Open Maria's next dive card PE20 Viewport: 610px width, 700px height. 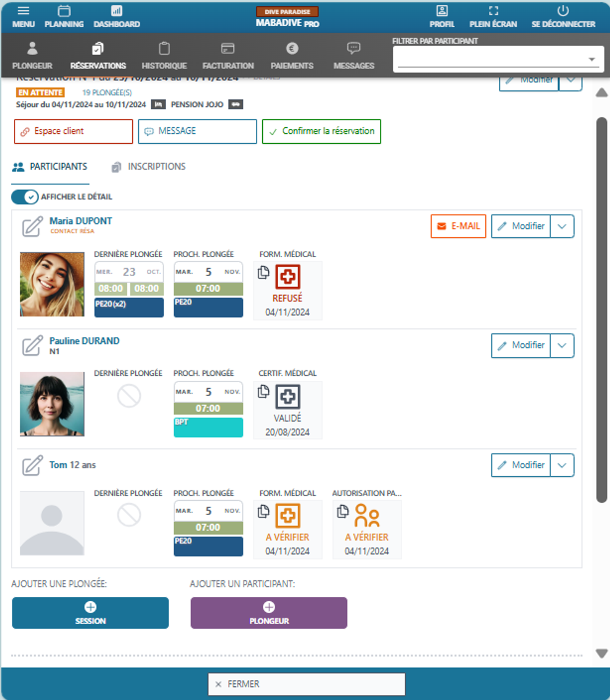pyautogui.click(x=208, y=289)
